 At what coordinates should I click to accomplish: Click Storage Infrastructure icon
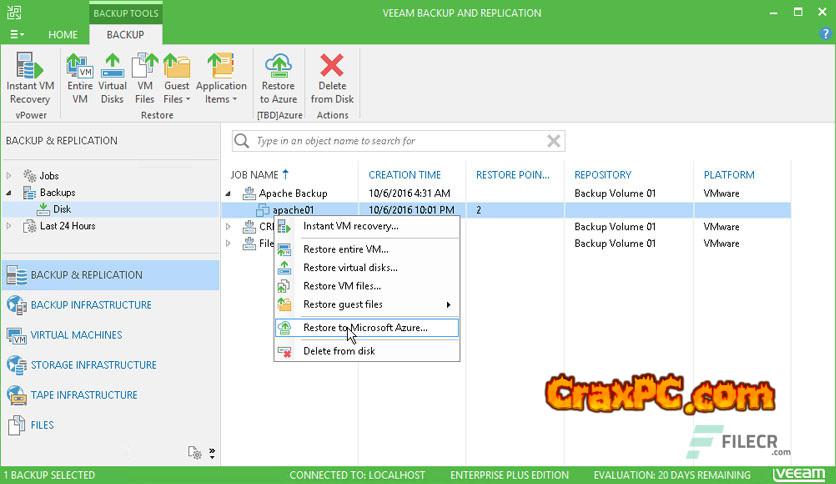17,365
